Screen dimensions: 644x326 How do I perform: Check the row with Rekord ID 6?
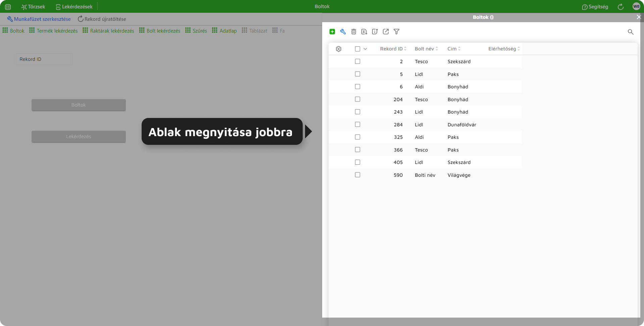(x=357, y=87)
